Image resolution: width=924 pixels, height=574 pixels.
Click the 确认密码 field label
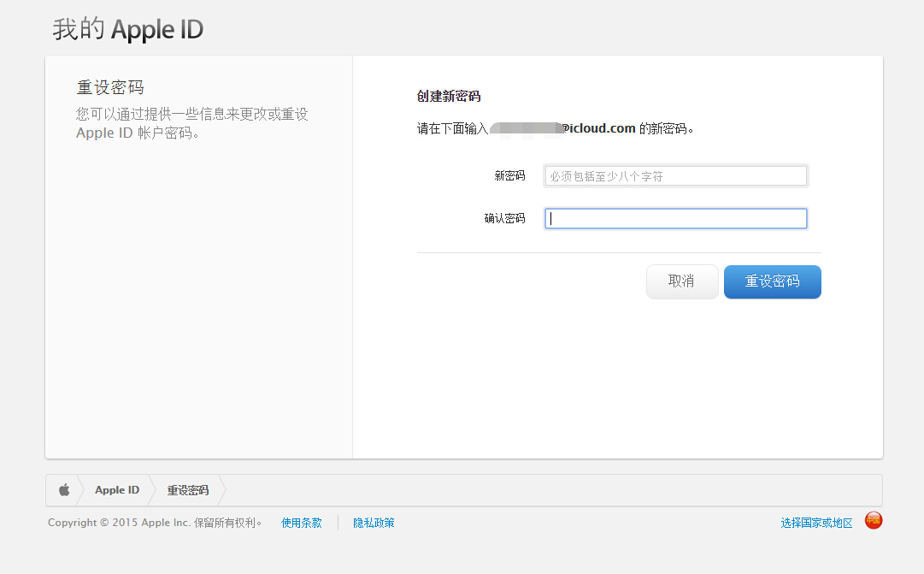504,218
